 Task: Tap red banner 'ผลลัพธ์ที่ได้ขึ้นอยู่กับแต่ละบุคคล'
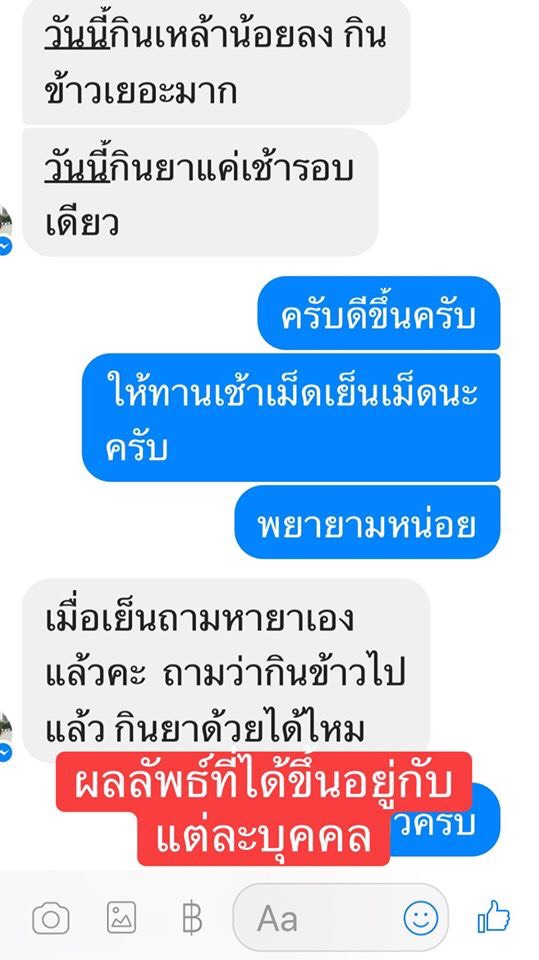click(264, 809)
